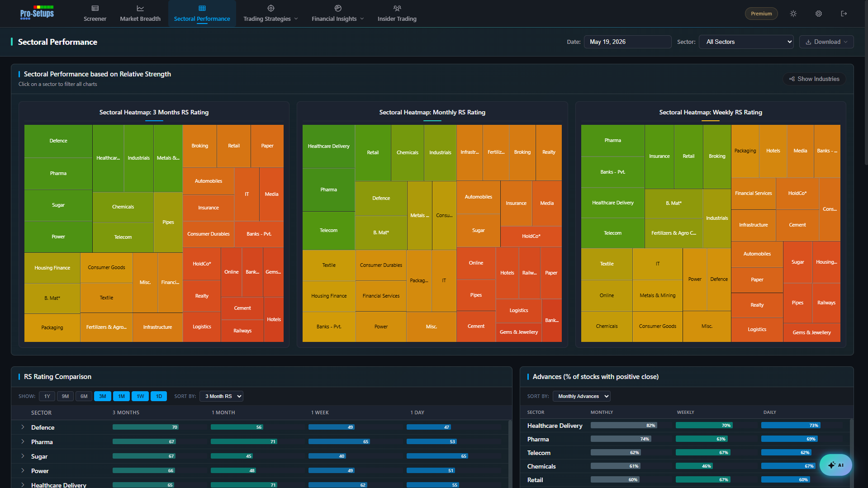Viewport: 868px width, 488px height.
Task: Click Railways tile in 3 Months heatmap
Action: pos(242,331)
